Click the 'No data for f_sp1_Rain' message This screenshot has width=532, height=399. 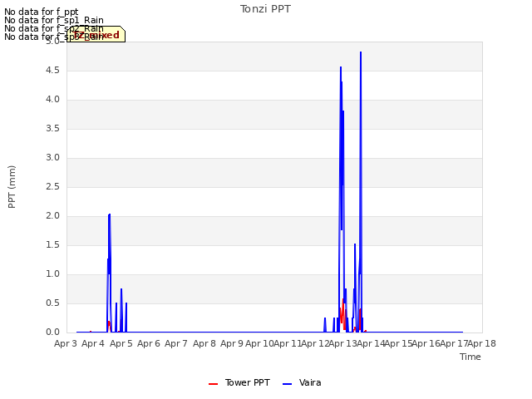(53, 20)
